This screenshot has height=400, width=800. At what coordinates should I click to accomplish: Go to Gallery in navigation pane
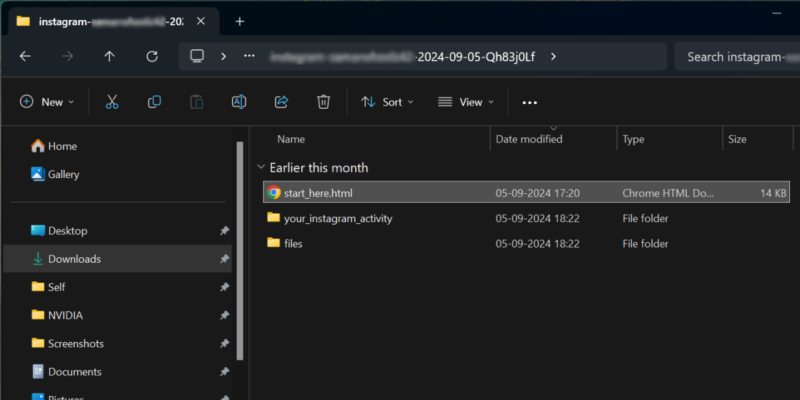coord(63,174)
